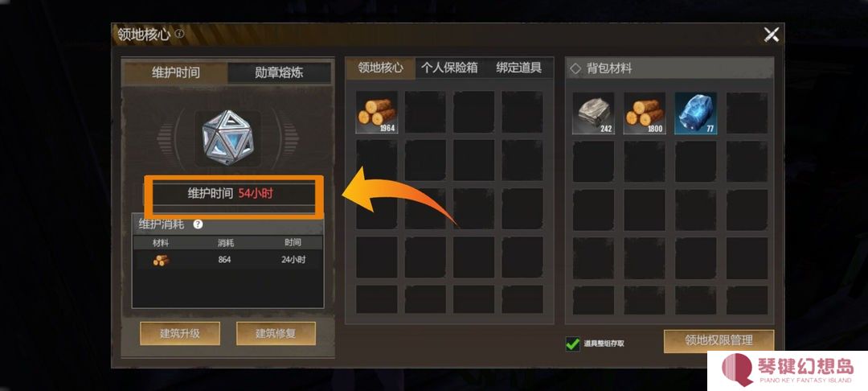
Task: Select the blue crystal ore in backpack
Action: coord(695,113)
